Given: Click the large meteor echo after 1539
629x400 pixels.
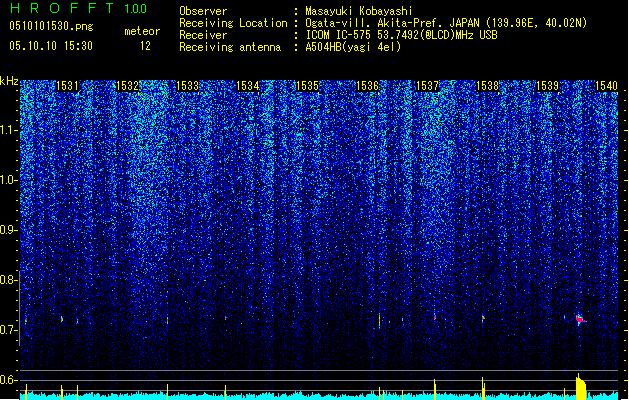Looking at the screenshot, I should (x=580, y=319).
